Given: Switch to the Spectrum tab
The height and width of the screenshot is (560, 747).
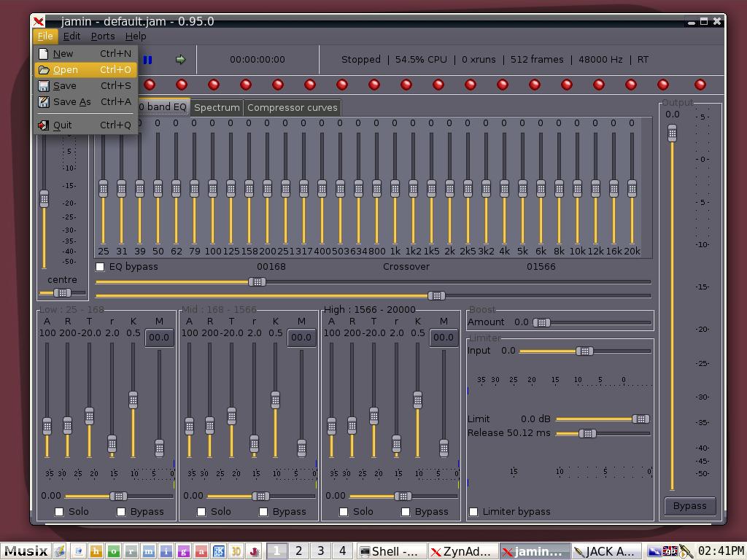Looking at the screenshot, I should [x=217, y=107].
